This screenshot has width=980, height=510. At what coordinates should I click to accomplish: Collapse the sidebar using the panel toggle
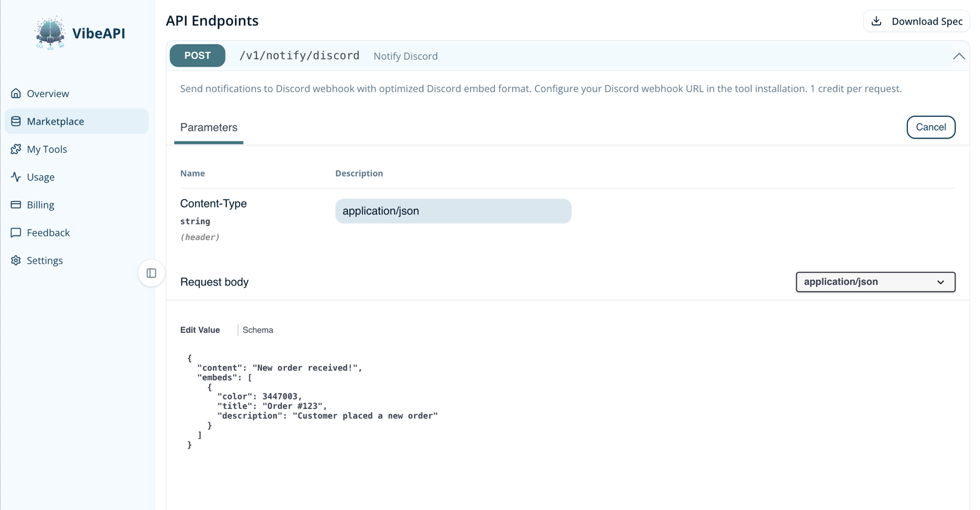(x=151, y=272)
